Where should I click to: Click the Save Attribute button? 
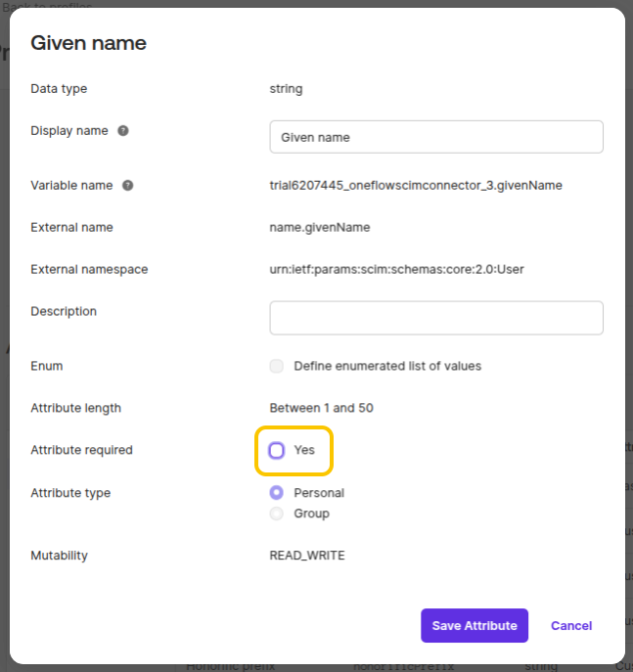475,626
